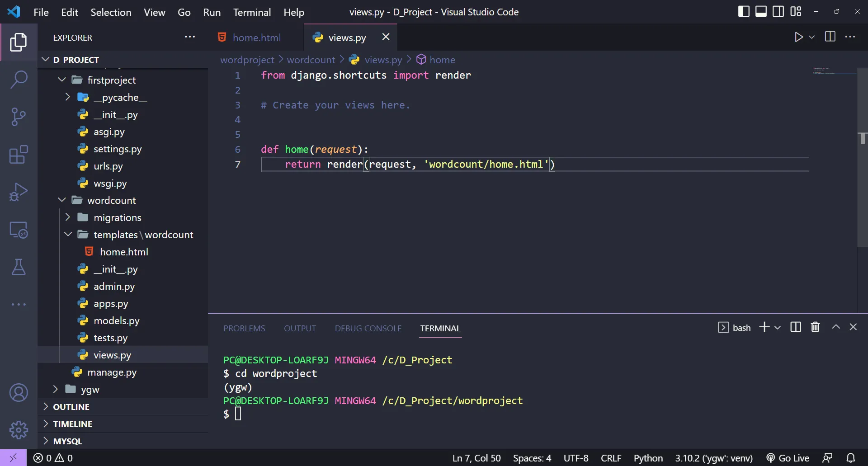Expand the ygw folder
The height and width of the screenshot is (466, 868).
pyautogui.click(x=90, y=390)
